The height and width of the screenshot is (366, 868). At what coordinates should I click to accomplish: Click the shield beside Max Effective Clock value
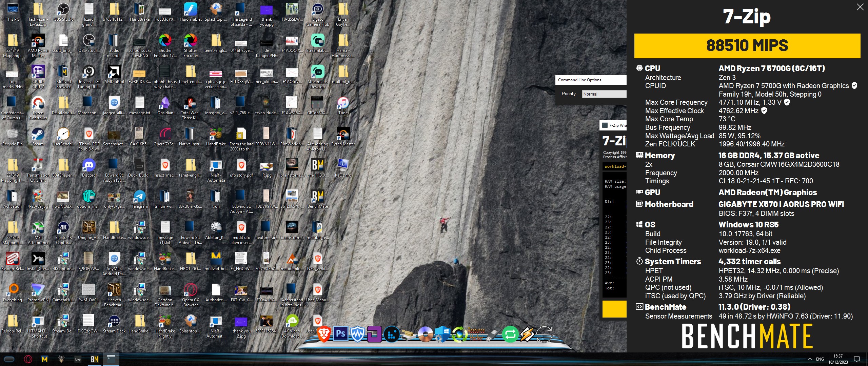(764, 110)
